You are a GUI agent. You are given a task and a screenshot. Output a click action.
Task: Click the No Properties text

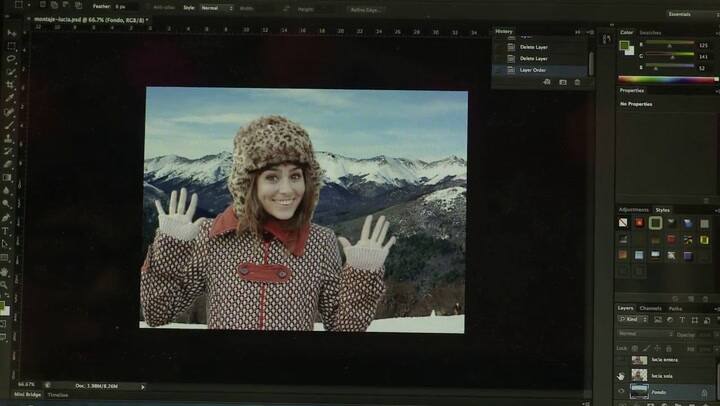pyautogui.click(x=636, y=104)
